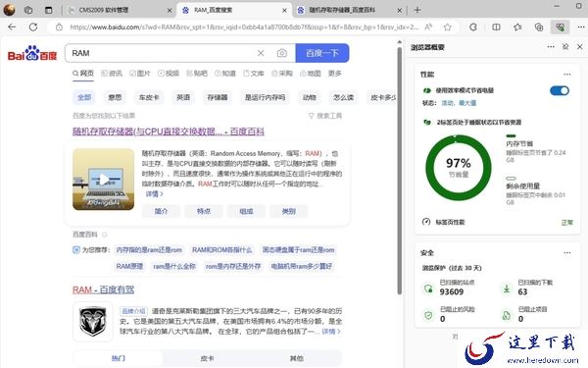Click the 百度一下 search button

point(322,53)
